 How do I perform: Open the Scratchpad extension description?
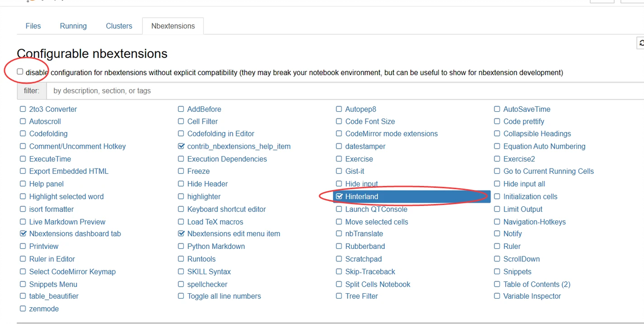pyautogui.click(x=363, y=259)
